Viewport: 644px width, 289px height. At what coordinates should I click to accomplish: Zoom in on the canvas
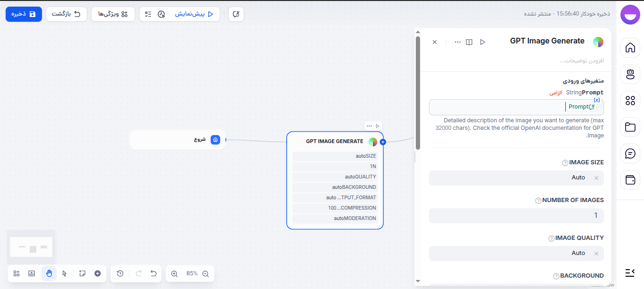174,273
